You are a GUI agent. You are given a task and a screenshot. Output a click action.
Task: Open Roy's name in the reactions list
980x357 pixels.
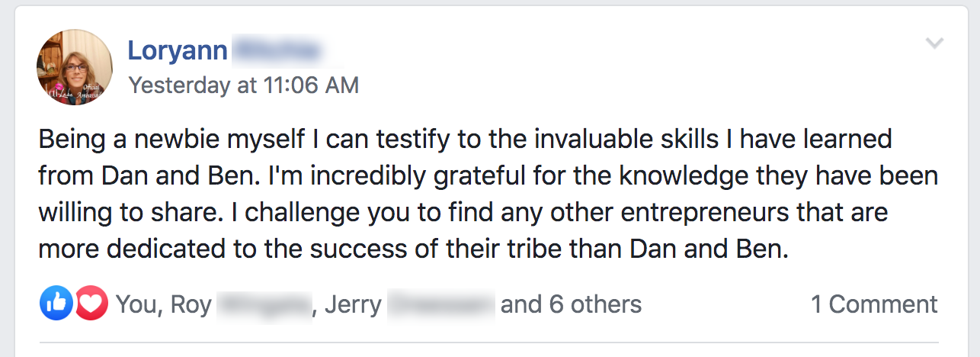191,305
